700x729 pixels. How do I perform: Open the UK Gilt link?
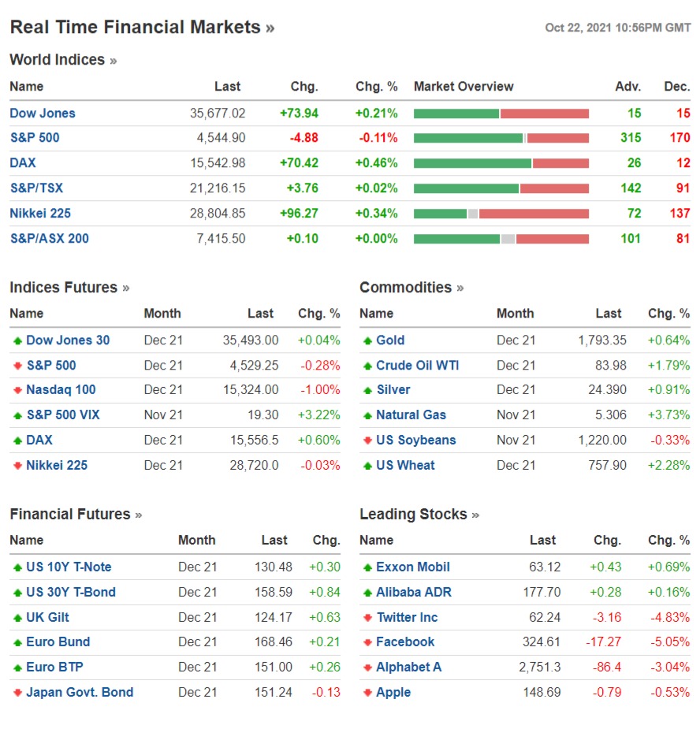point(47,617)
